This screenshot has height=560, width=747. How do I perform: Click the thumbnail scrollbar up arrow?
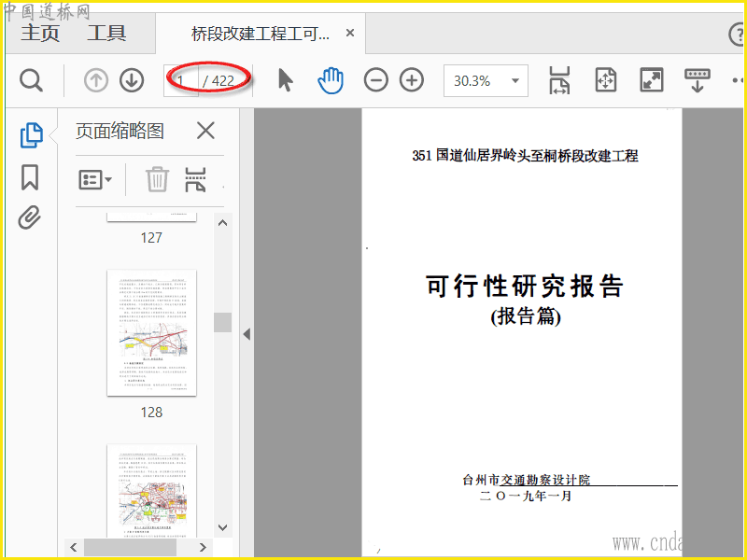(222, 223)
